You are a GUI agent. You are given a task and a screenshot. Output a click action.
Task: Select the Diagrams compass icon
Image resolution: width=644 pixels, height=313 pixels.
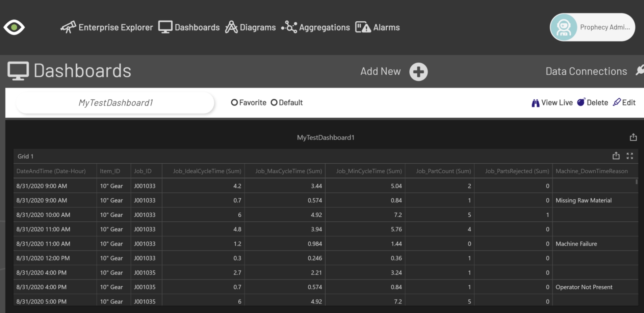coord(231,27)
